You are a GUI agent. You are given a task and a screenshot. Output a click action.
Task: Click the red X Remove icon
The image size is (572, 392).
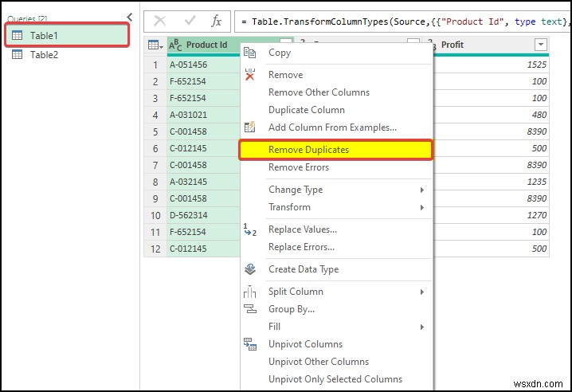coord(250,75)
